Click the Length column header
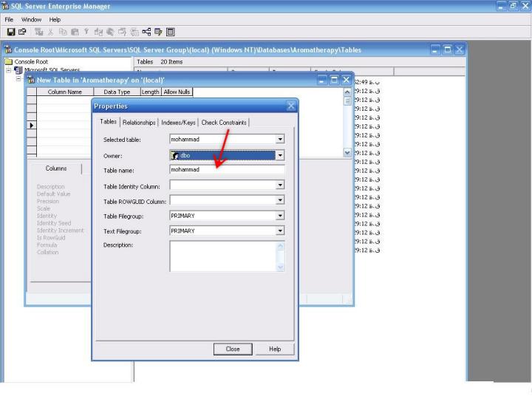This screenshot has height=399, width=532. coord(150,92)
